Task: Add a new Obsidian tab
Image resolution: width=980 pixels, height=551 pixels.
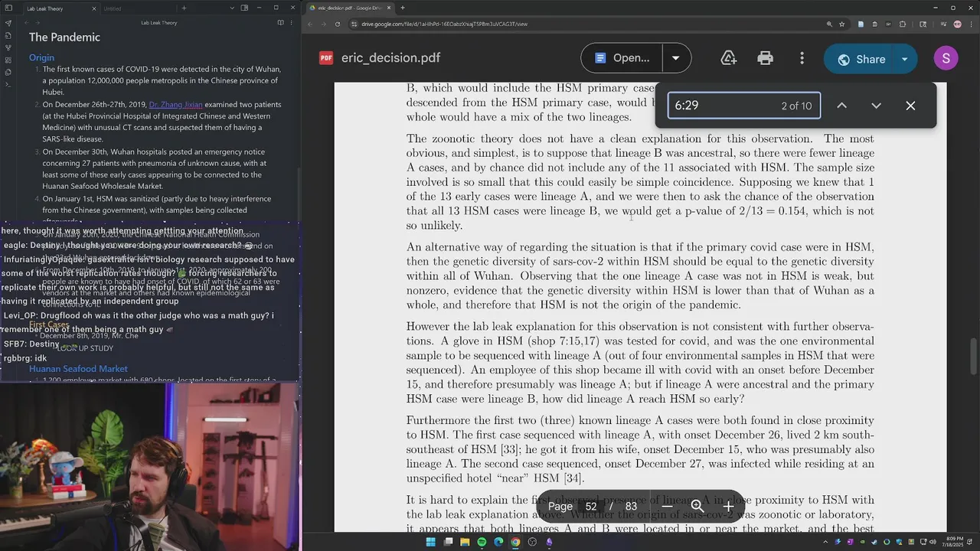Action: pos(184,8)
